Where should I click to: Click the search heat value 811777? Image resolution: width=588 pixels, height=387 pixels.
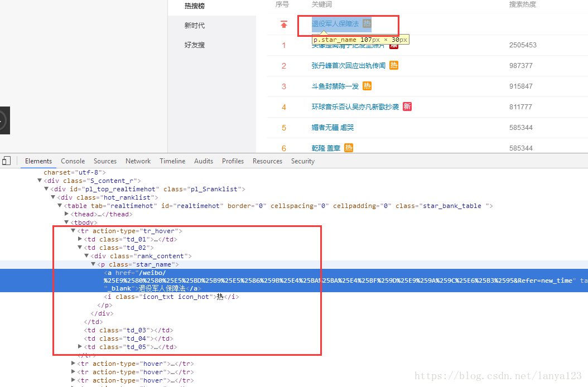[520, 107]
